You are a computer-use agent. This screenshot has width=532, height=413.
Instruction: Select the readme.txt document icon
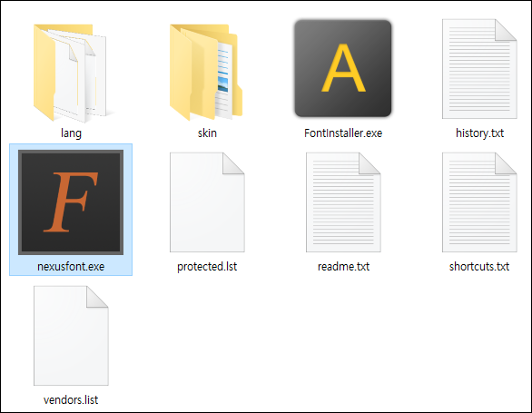point(343,202)
